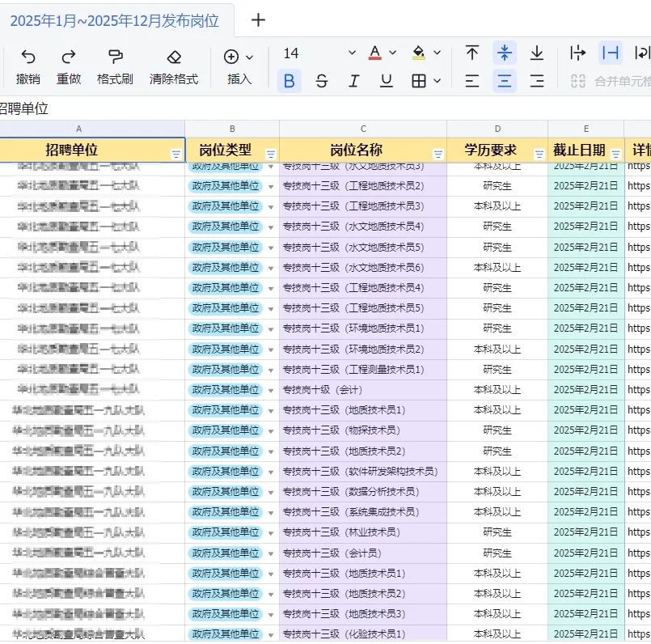651x644 pixels.
Task: Click cell 专技岗十三级（水文地质技术员5）
Action: [363, 248]
